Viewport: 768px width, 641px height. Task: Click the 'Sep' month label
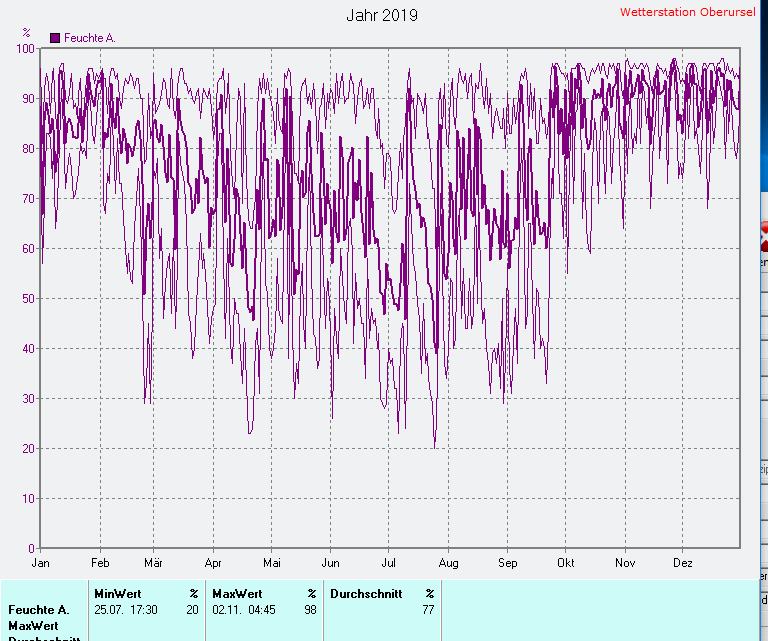pos(507,563)
